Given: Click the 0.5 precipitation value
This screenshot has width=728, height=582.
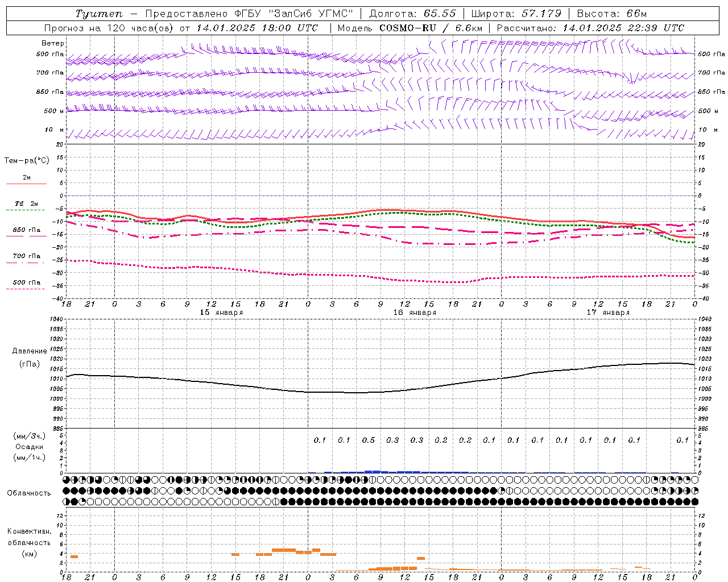Looking at the screenshot, I should point(369,440).
